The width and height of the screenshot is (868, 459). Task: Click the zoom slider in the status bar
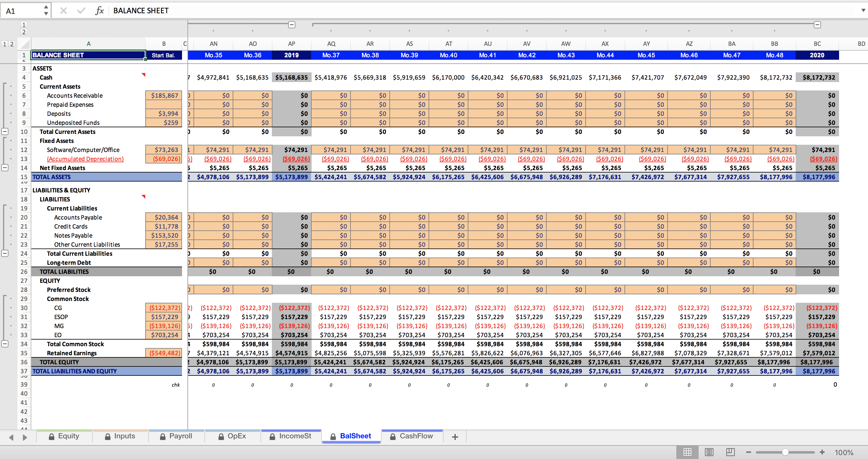coord(785,452)
